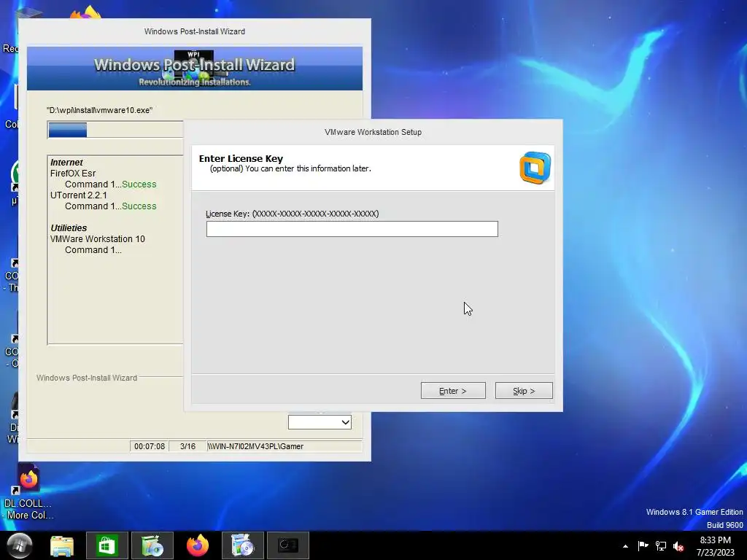Click the VMware Workstation logo icon
The image size is (747, 560).
click(535, 168)
